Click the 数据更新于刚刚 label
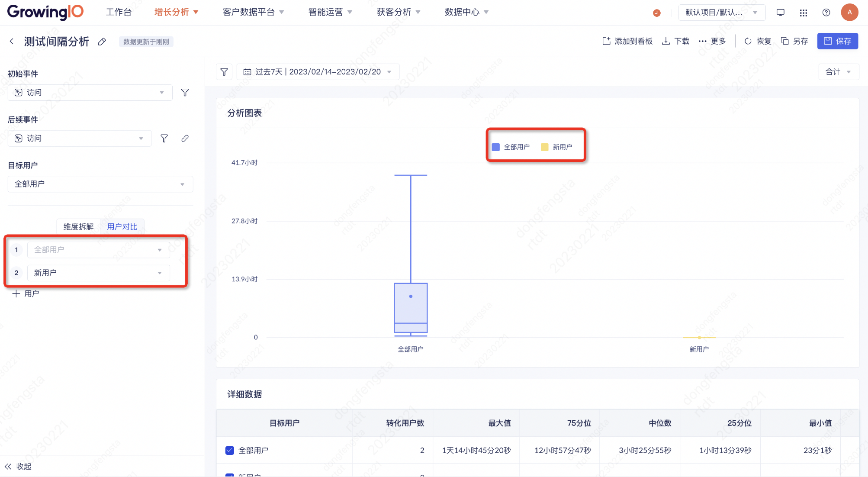The image size is (868, 477). 146,42
